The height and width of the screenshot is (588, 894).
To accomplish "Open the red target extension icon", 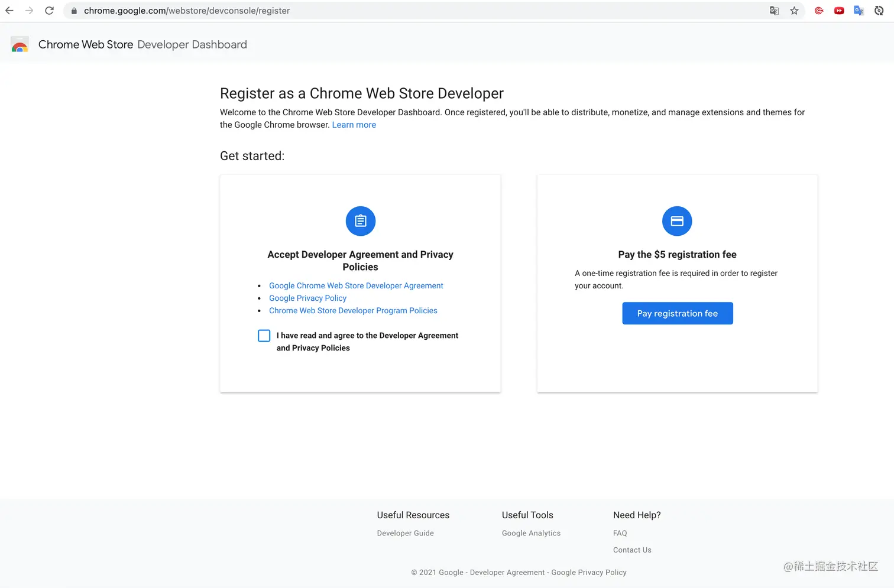I will (819, 11).
